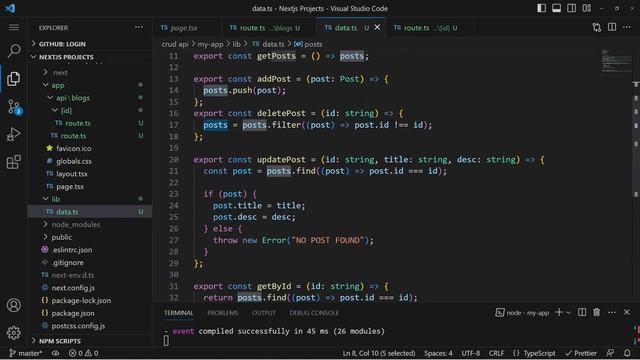Screen dimensions: 640x360
Task: Open postcss.config.js file
Action: (x=90, y=325)
